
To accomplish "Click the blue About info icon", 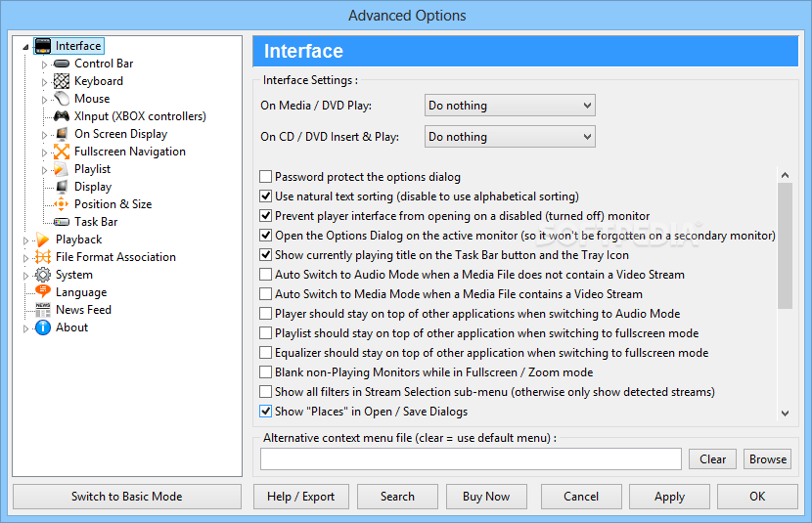I will pos(43,327).
